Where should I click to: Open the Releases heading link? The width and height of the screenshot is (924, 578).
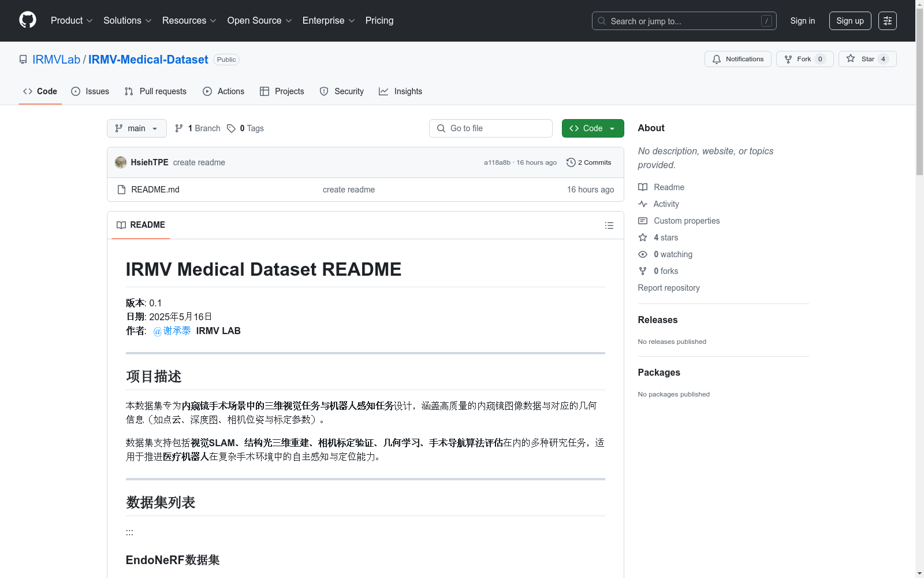(658, 320)
